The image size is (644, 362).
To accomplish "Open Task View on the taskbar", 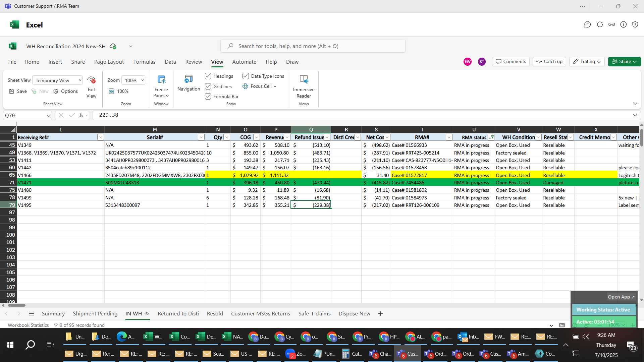I will tap(50, 345).
